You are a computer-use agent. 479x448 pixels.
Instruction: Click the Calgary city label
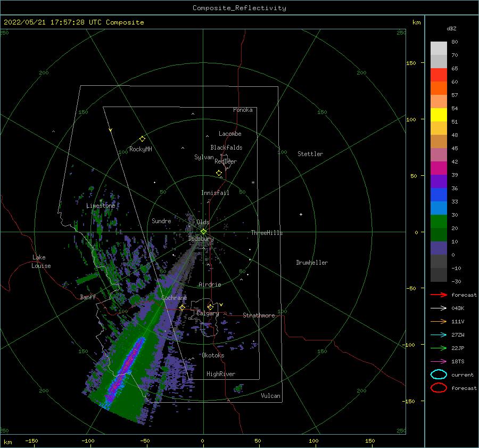(208, 313)
